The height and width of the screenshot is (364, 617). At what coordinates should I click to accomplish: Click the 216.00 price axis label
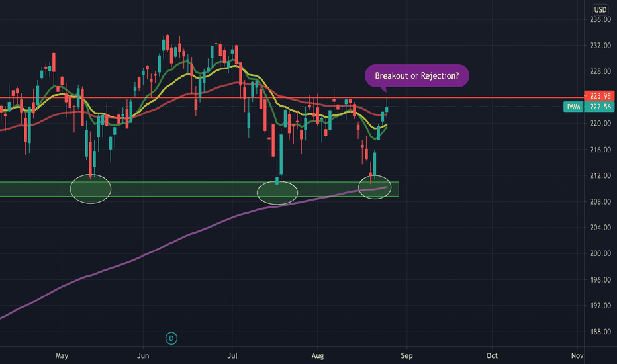[x=600, y=150]
